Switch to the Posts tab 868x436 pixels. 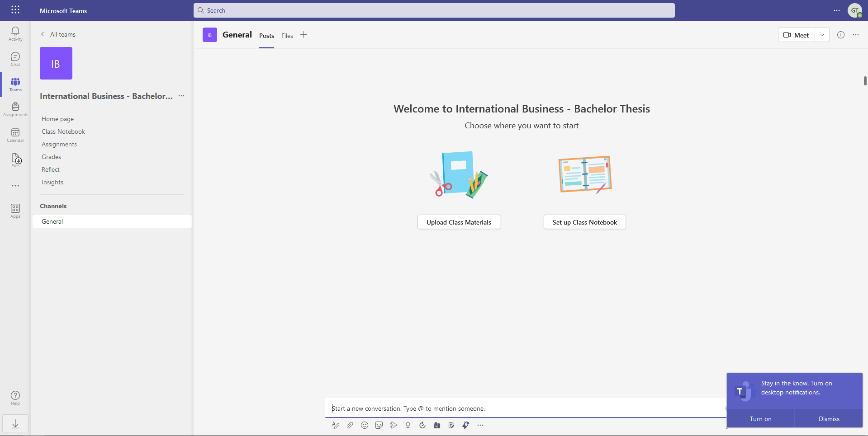(266, 36)
